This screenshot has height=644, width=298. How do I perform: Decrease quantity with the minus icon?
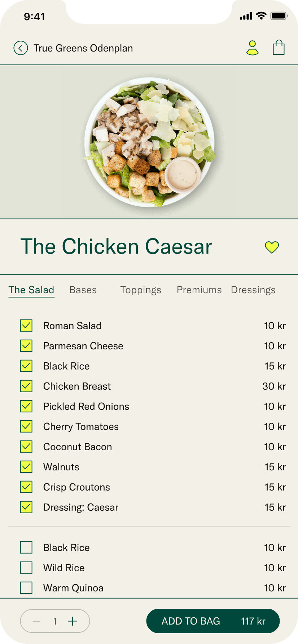pos(36,621)
